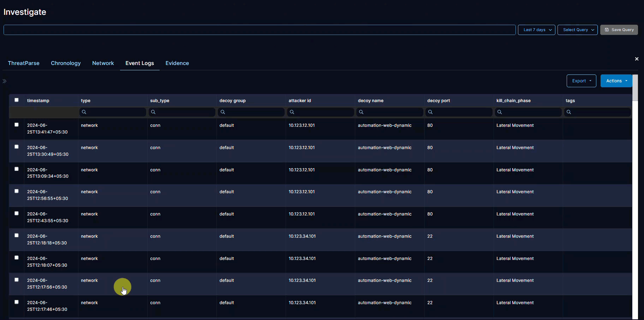Click the investigation query input field
This screenshot has height=320, width=644.
258,30
